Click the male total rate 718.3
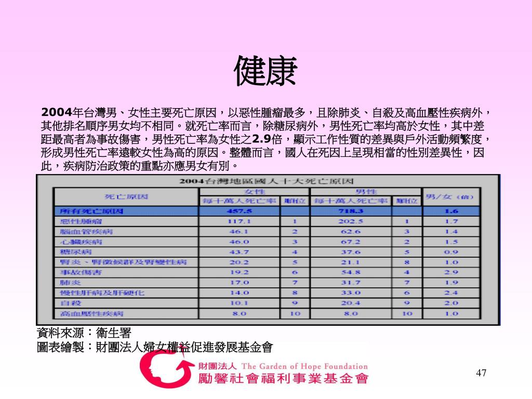532x399 pixels. pyautogui.click(x=351, y=211)
